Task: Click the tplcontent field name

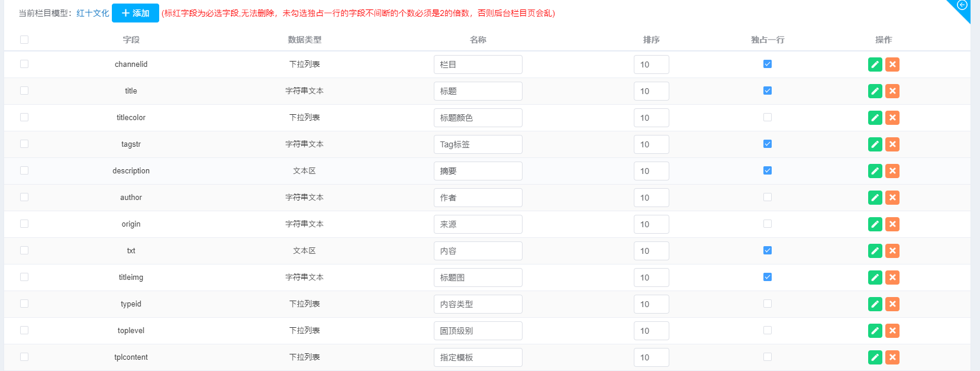Action: point(131,357)
